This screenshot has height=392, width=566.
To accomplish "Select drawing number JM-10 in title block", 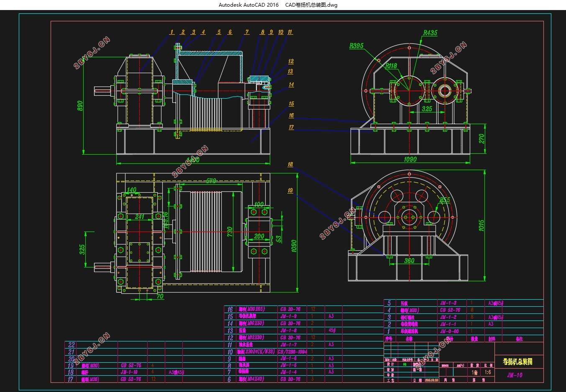I will click(x=515, y=375).
